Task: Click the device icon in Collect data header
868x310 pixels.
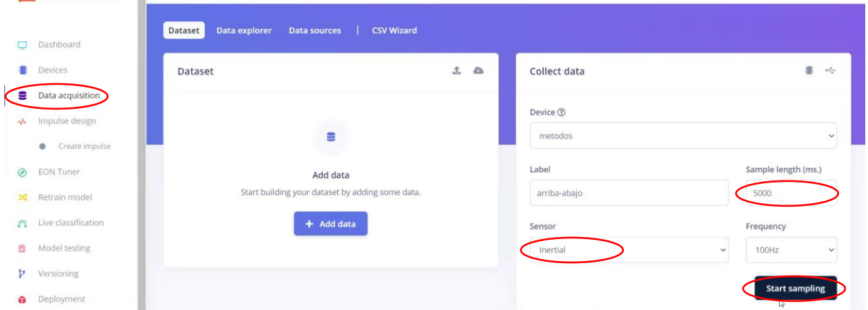Action: 809,71
